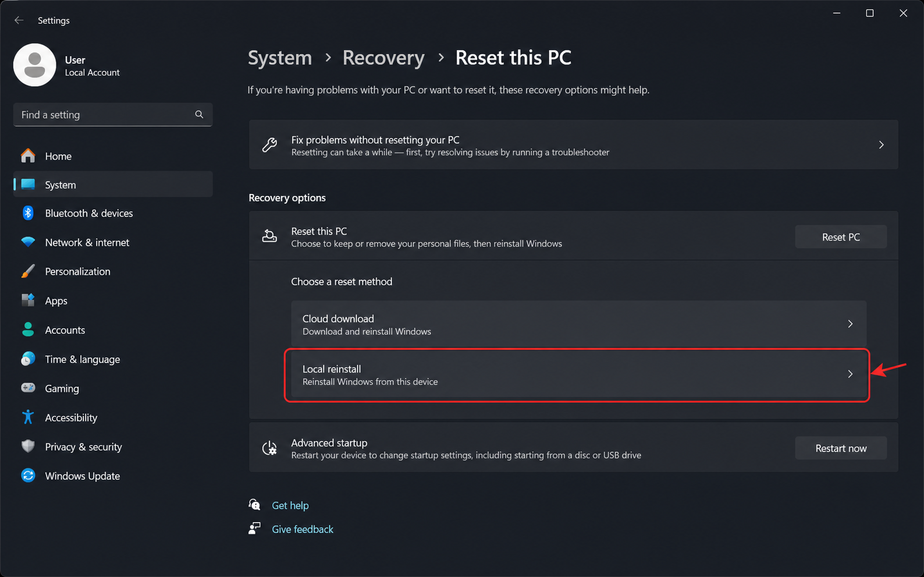Navigate to Recovery breadcrumb
This screenshot has width=924, height=577.
383,58
